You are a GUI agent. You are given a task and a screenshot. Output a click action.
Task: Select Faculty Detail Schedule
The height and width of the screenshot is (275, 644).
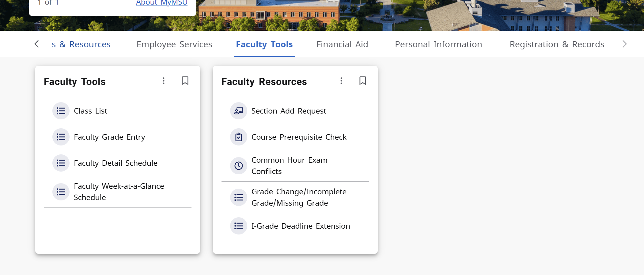coord(116,163)
